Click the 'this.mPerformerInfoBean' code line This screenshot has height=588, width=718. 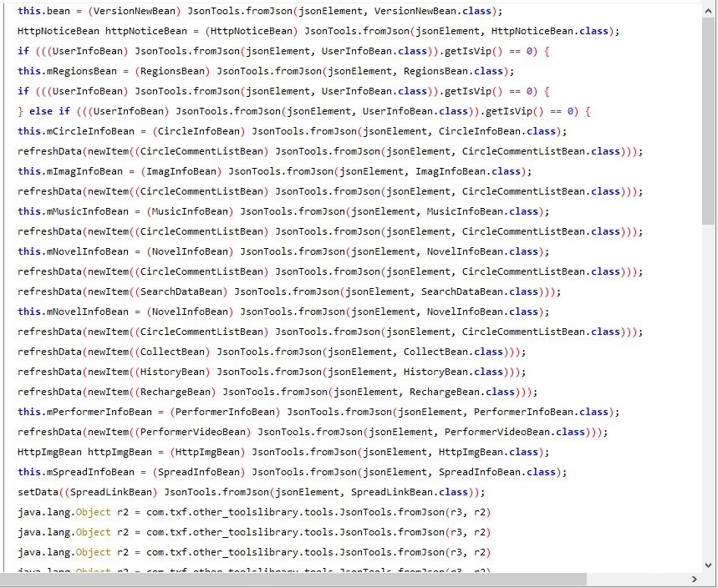318,412
